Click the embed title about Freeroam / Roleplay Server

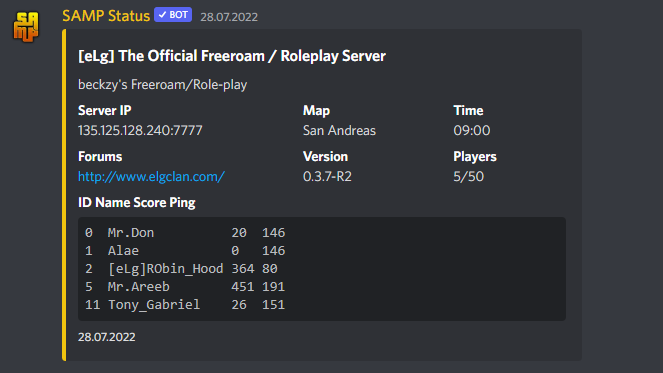[x=232, y=56]
